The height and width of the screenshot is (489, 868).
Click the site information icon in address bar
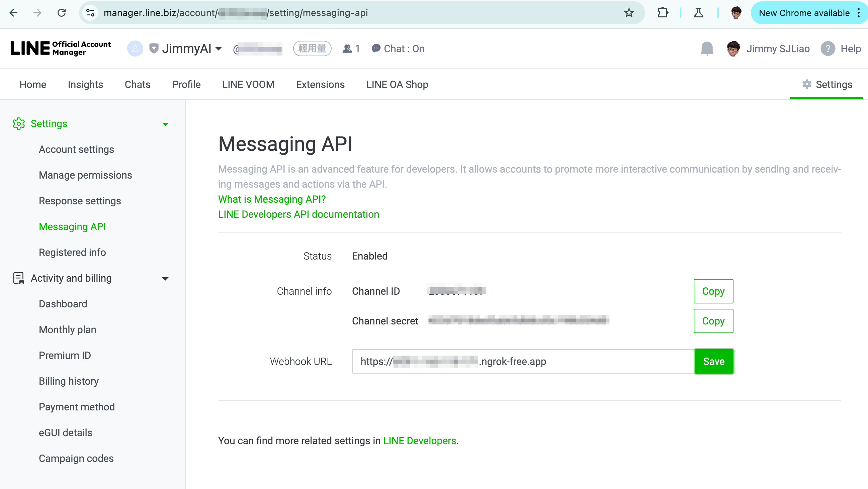tap(90, 13)
